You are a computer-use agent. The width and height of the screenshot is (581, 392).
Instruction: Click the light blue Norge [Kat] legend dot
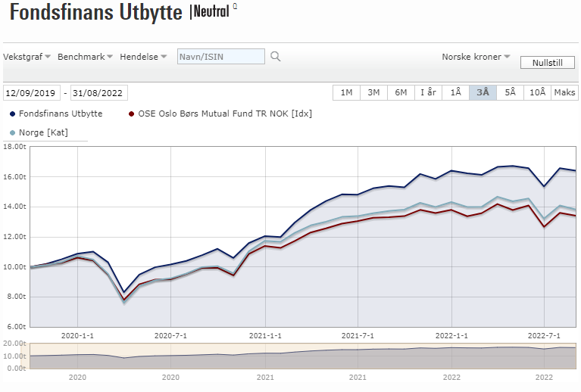click(x=12, y=133)
